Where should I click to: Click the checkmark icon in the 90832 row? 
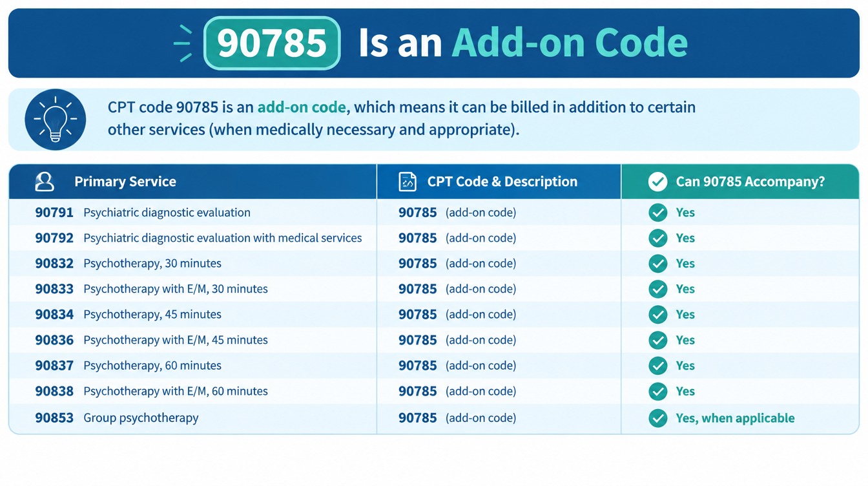657,264
